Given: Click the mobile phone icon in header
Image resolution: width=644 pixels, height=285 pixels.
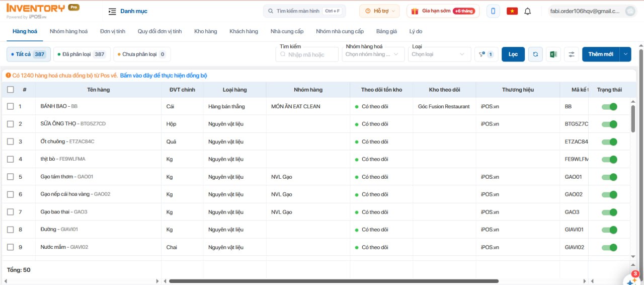Looking at the screenshot, I should click(x=493, y=11).
